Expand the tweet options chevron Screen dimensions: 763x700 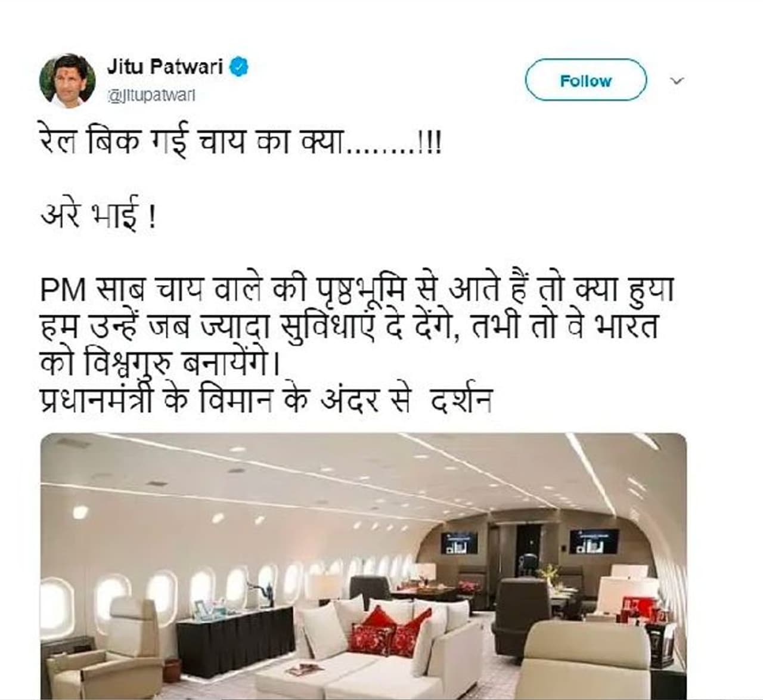coord(677,80)
